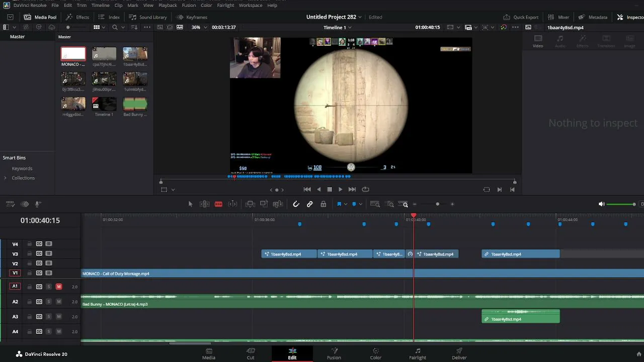This screenshot has height=362, width=644.
Task: Open the Fairlight menu
Action: pos(225,6)
